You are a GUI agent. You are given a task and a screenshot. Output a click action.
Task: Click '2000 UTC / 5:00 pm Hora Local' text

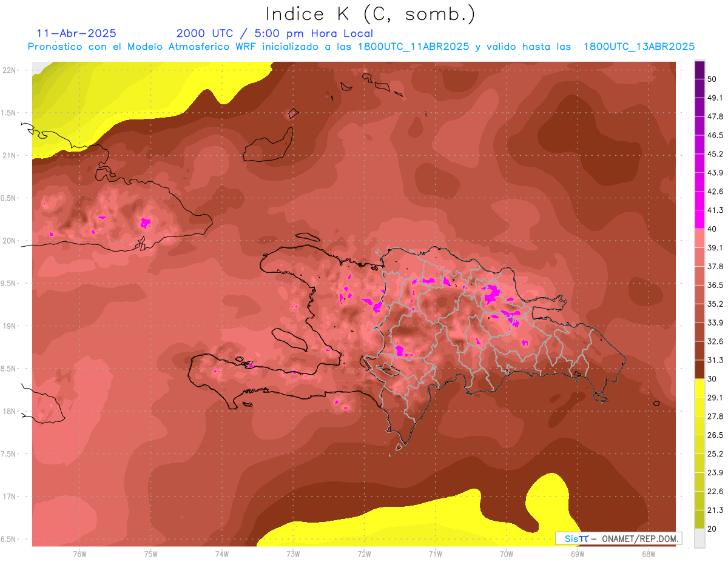tap(274, 33)
